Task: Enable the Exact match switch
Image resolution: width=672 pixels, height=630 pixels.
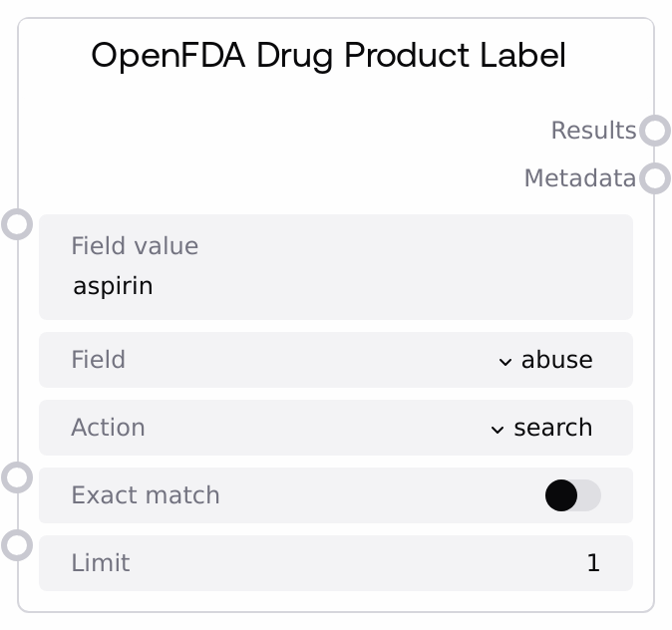Action: coord(572,495)
